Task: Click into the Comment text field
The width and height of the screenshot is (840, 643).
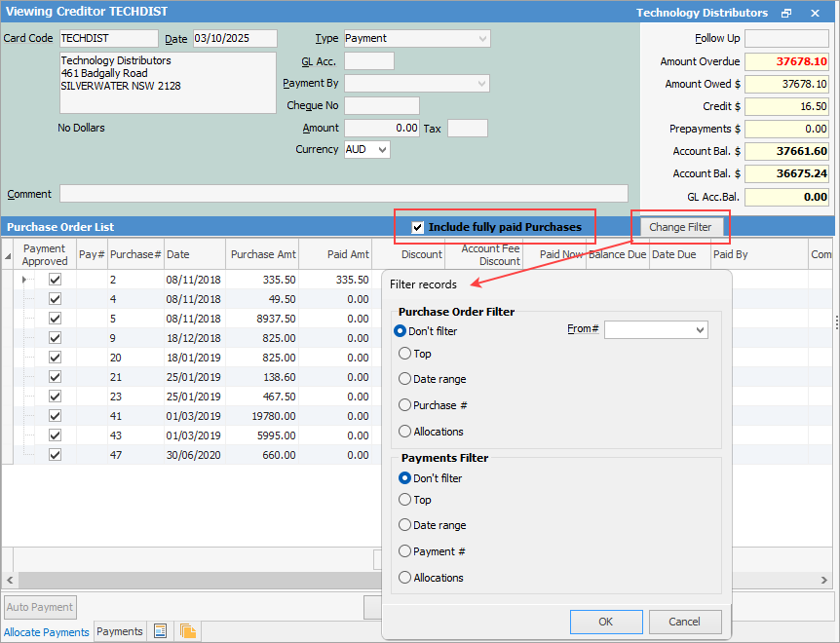Action: [343, 194]
